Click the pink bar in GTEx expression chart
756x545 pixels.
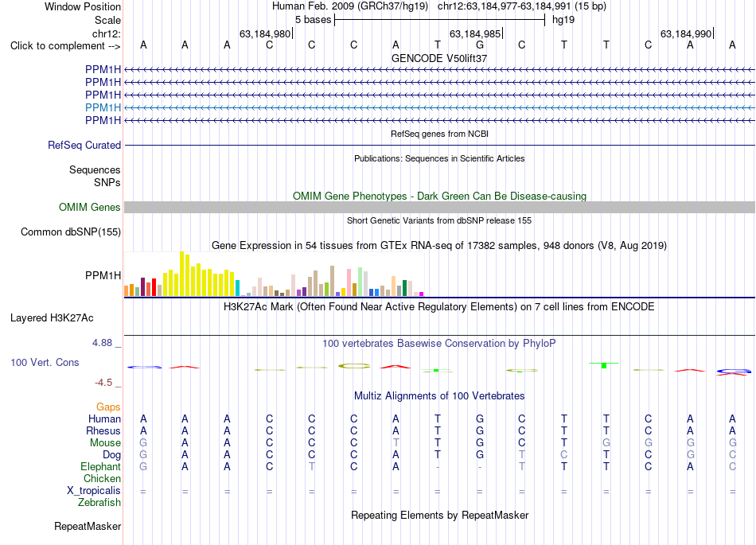tap(349, 282)
